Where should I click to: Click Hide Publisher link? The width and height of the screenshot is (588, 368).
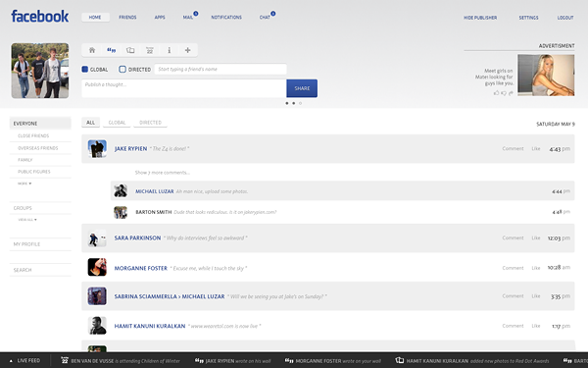point(480,18)
